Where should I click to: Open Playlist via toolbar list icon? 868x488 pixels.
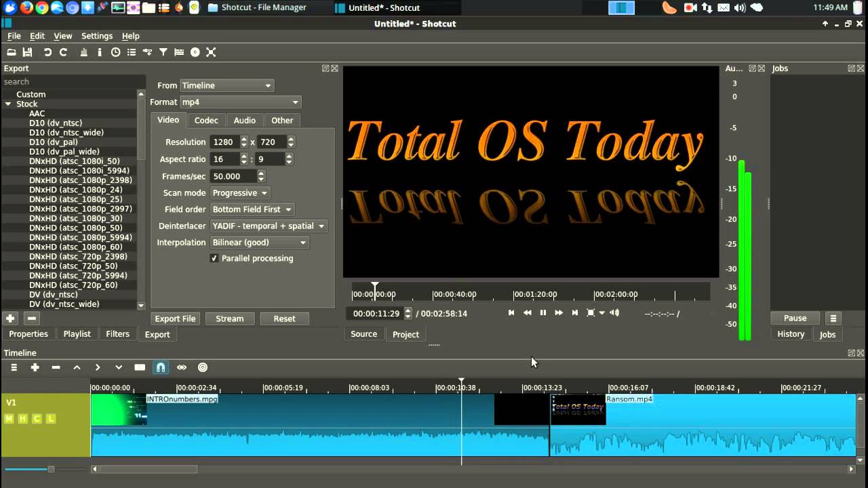(x=132, y=52)
